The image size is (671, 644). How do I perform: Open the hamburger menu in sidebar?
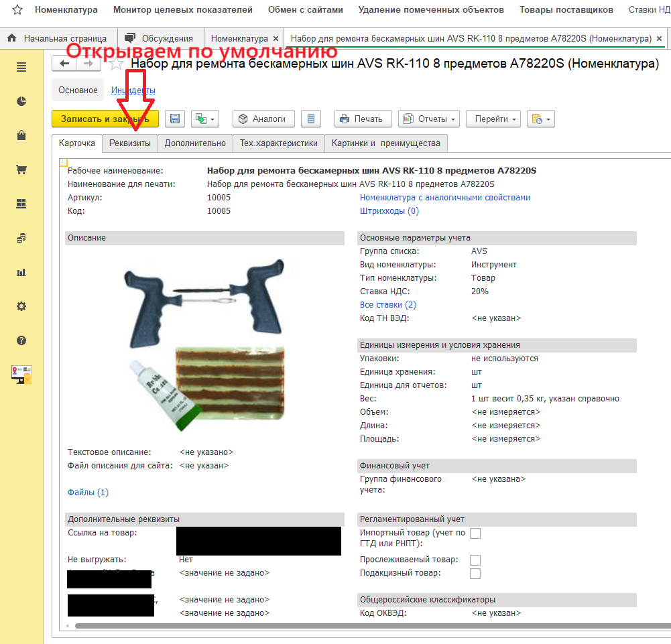click(x=21, y=67)
